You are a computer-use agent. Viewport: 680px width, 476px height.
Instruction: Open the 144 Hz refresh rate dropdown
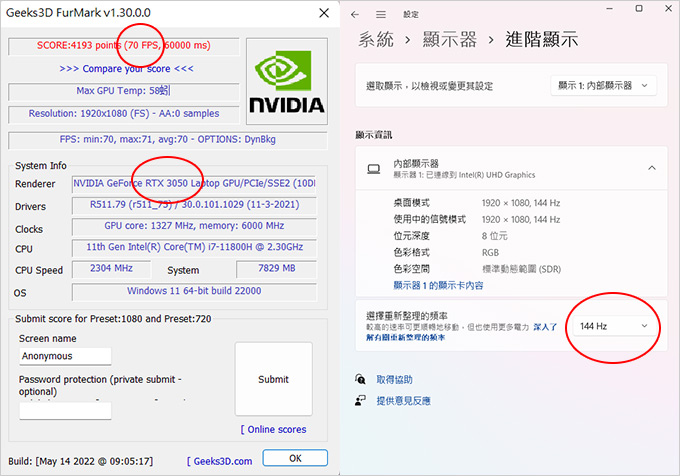click(x=613, y=326)
